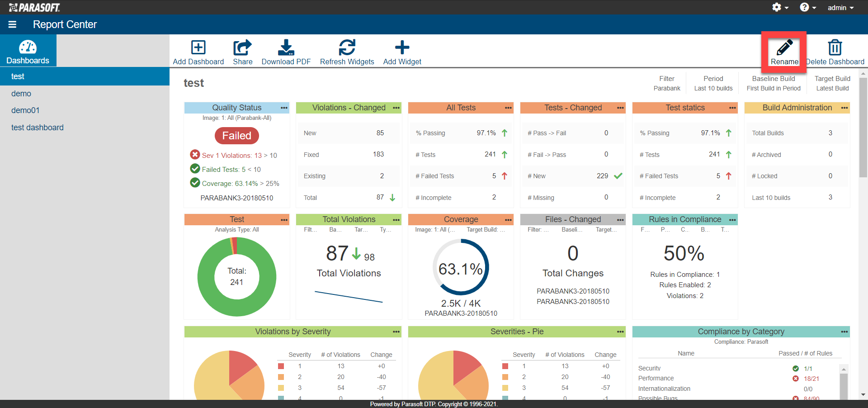This screenshot has width=868, height=408.
Task: Open the hamburger navigation menu
Action: click(12, 24)
